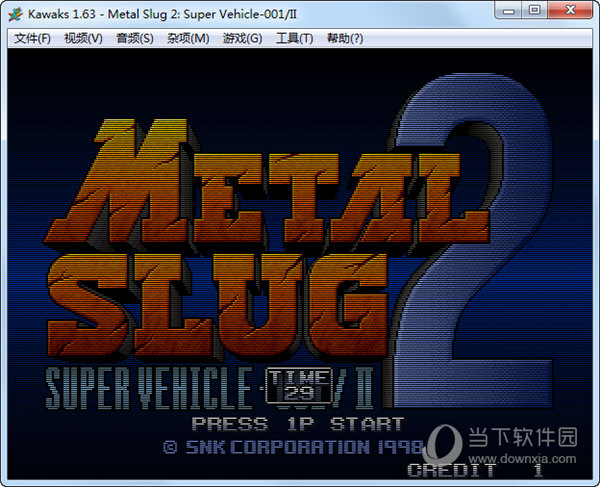Click the Kawaks 1.63 window title text
This screenshot has width=600, height=487.
tap(162, 15)
